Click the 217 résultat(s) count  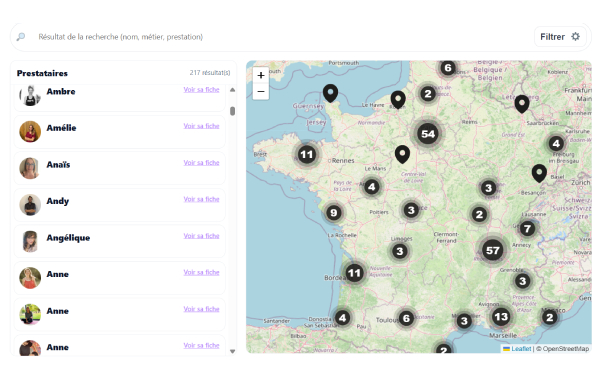(x=210, y=72)
